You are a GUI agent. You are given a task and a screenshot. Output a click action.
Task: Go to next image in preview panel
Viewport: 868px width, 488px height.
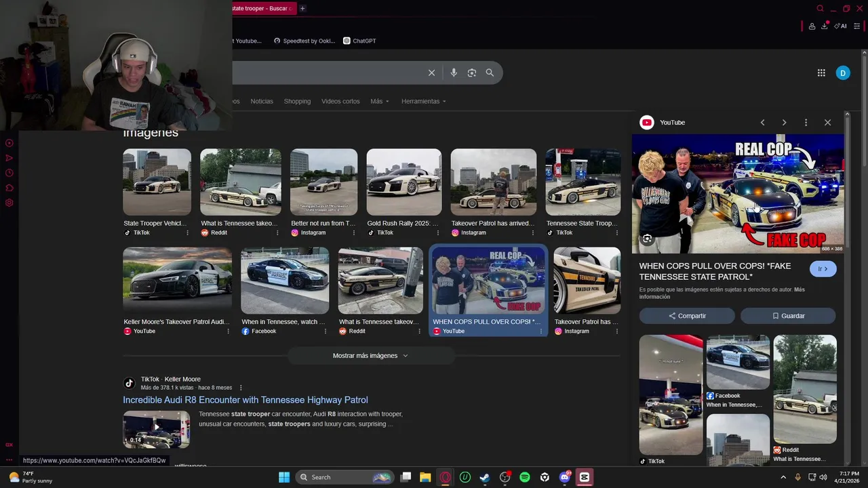click(x=784, y=123)
